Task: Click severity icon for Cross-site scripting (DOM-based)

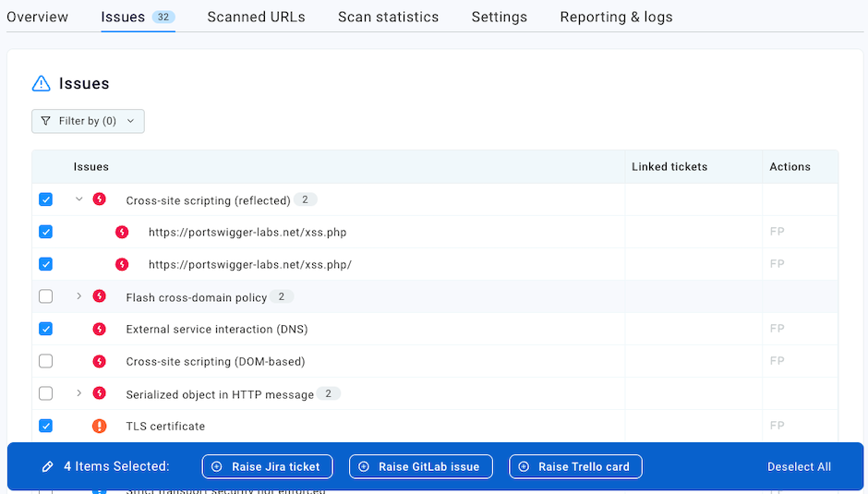Action: [x=99, y=361]
